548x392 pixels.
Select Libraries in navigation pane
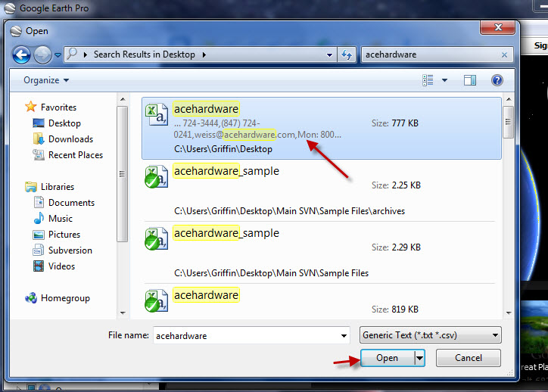pyautogui.click(x=58, y=187)
